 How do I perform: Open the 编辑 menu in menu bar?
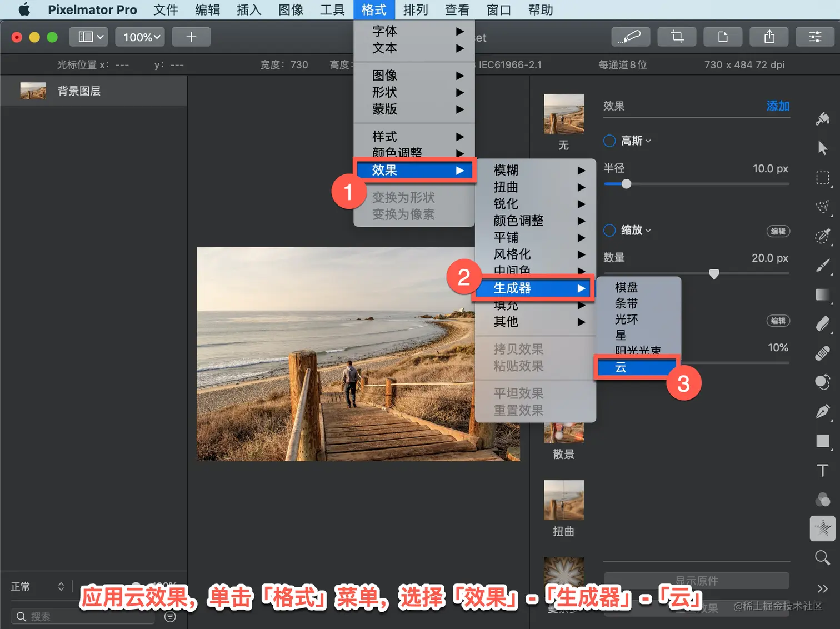(207, 9)
